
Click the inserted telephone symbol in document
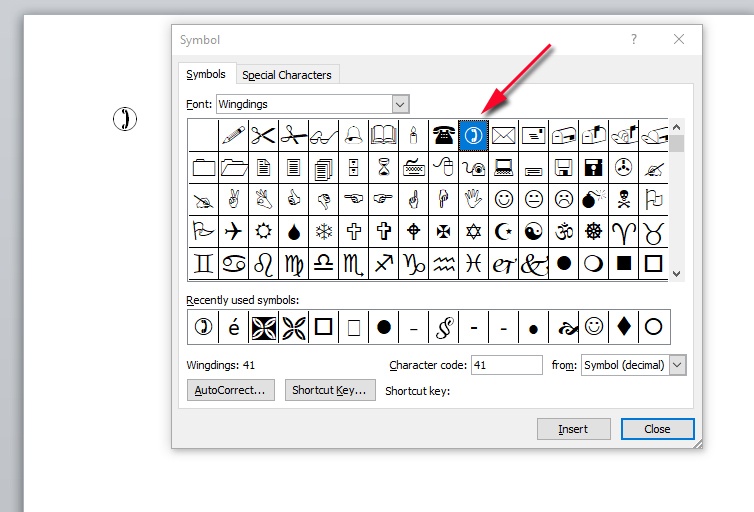[125, 119]
